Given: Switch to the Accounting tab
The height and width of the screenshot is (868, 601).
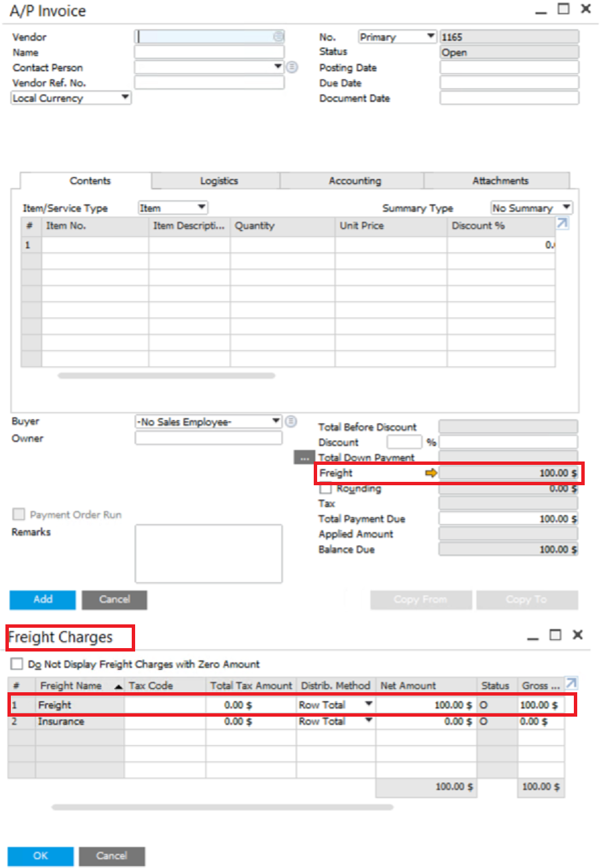Looking at the screenshot, I should [354, 181].
